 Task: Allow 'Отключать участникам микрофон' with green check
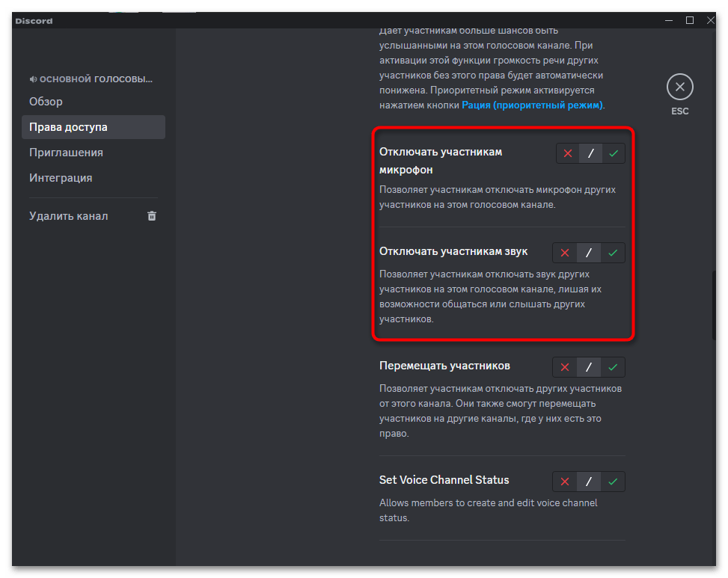coord(614,153)
